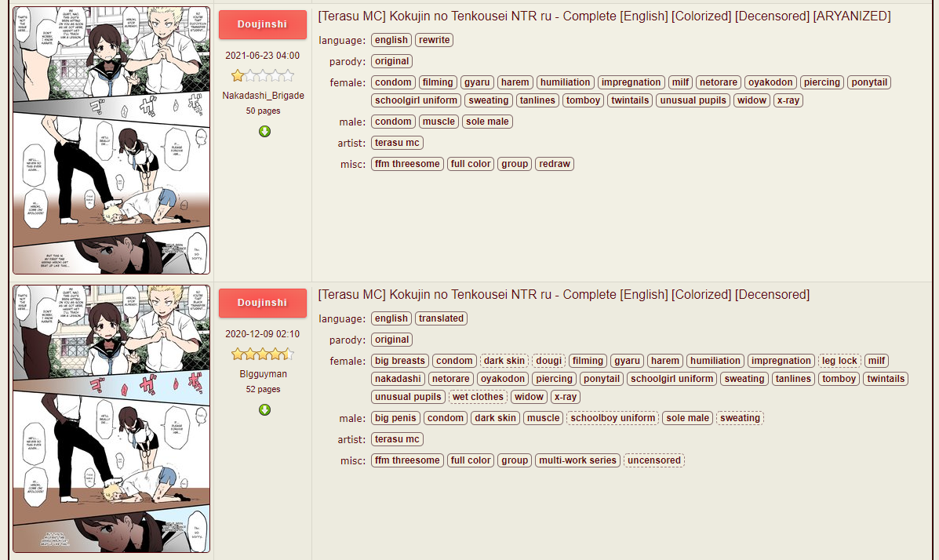Viewport: 939px width, 560px height.
Task: Open uploader Nakadashi_Brigade's profile
Action: [263, 96]
